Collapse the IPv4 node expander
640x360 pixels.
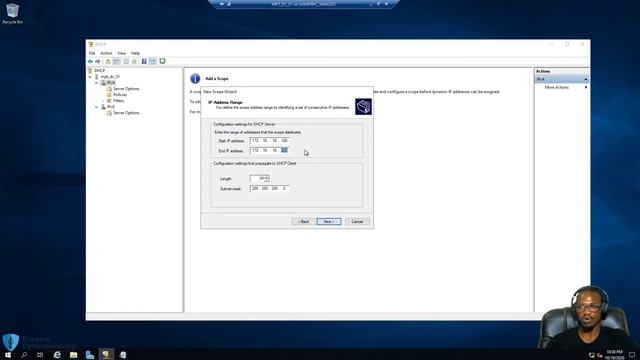[97, 83]
